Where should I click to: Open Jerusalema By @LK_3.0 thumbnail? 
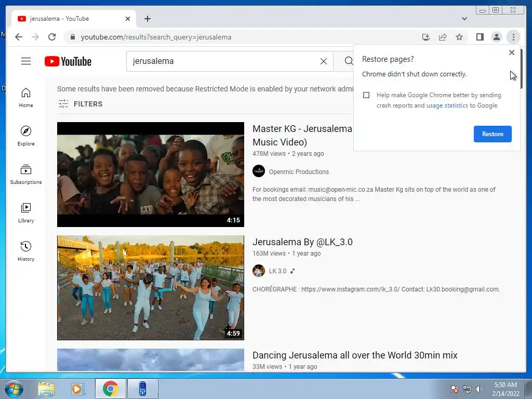click(151, 288)
